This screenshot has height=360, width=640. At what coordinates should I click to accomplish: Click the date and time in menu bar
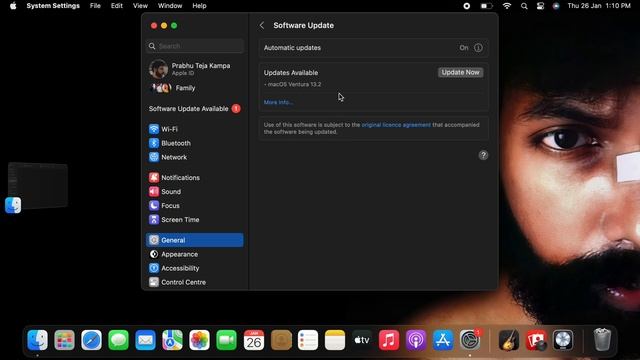(599, 6)
